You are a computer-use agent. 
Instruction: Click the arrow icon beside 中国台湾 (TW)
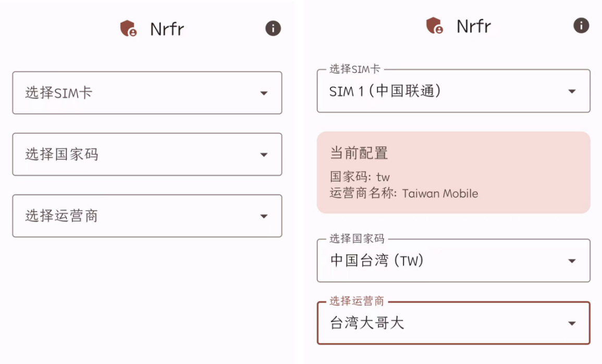tap(572, 261)
